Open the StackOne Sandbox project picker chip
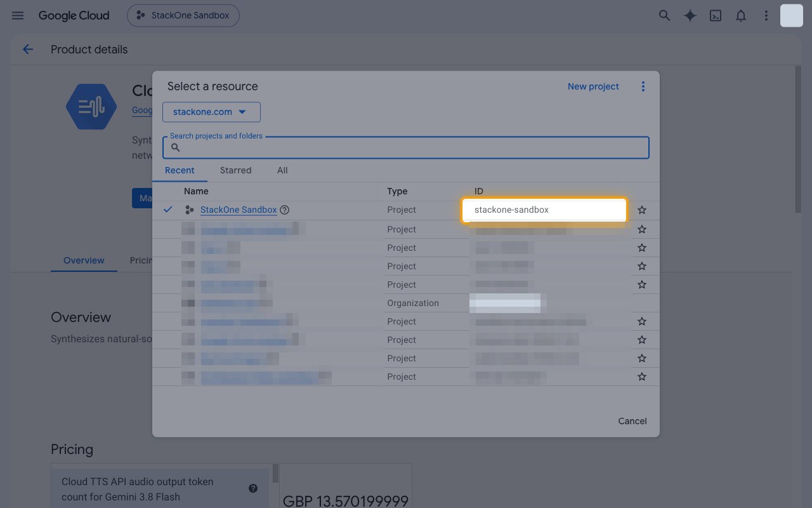Viewport: 812px width, 508px height. click(x=183, y=16)
